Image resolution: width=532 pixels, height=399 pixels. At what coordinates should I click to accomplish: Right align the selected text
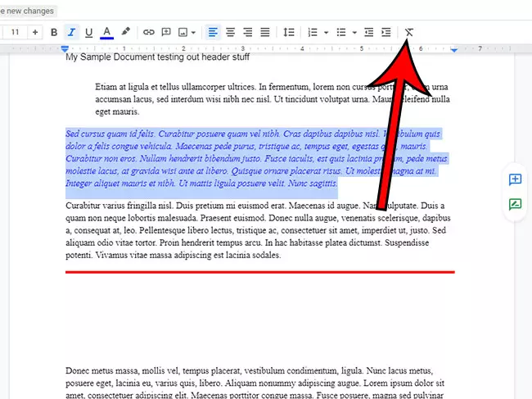pyautogui.click(x=247, y=33)
